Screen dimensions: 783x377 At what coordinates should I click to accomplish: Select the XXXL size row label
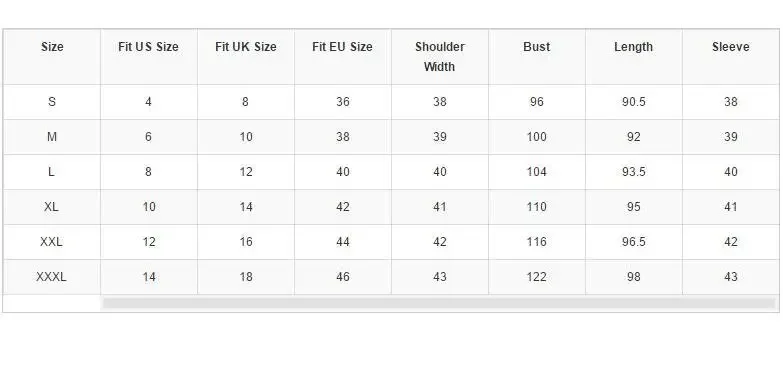51,277
